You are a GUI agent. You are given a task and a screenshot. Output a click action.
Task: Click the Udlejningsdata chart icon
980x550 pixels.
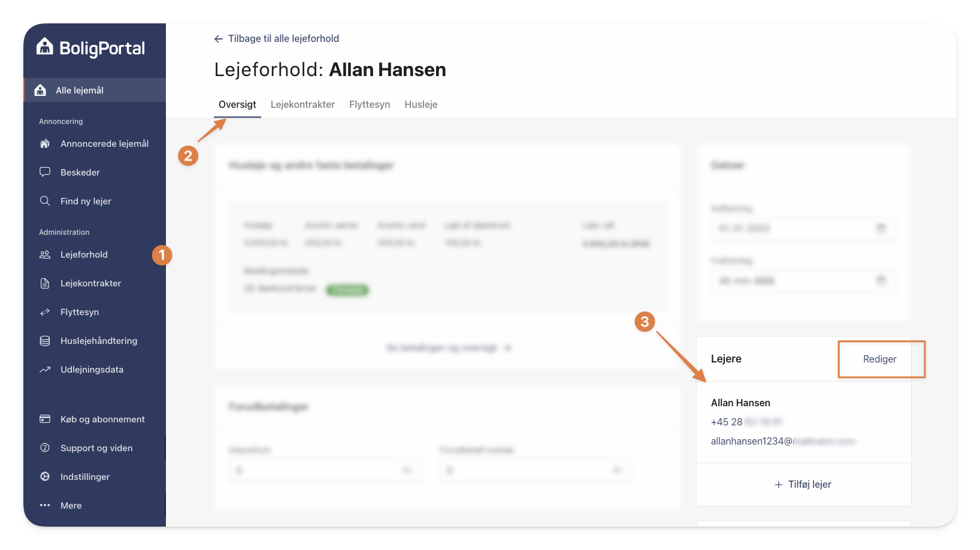[45, 370]
